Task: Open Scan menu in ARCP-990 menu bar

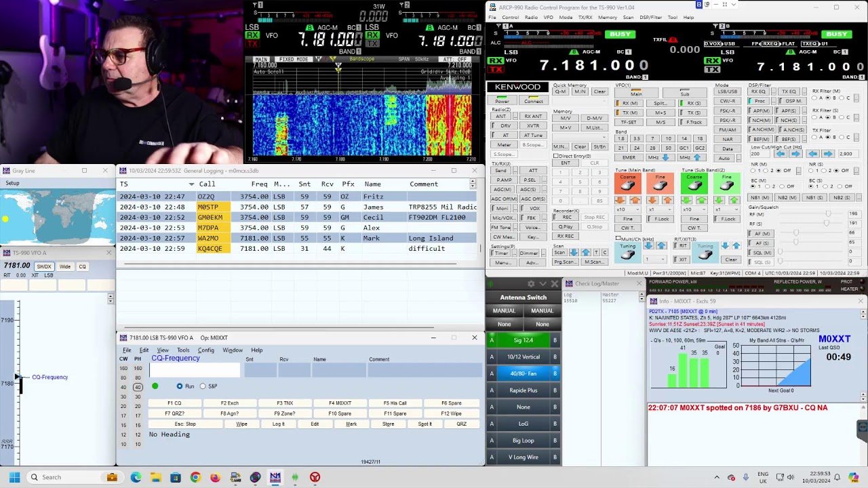Action: (x=628, y=18)
